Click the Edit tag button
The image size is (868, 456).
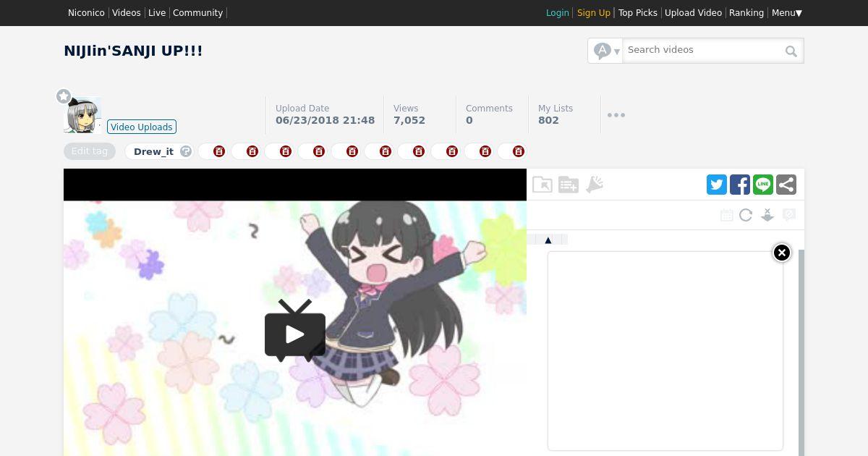point(90,151)
